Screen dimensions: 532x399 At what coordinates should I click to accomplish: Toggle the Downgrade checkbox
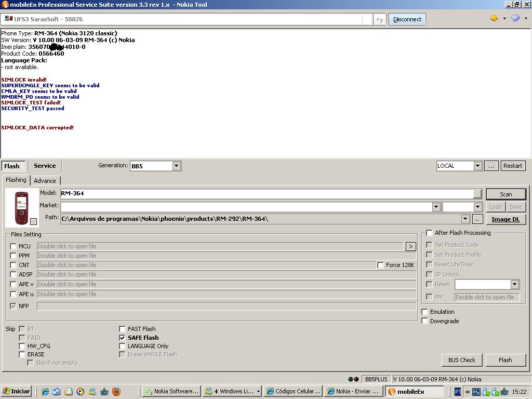424,321
